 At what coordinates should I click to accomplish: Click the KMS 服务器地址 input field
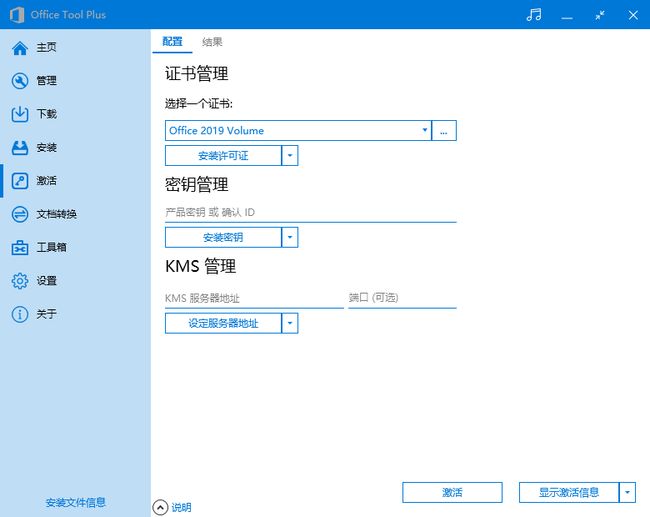[254, 298]
